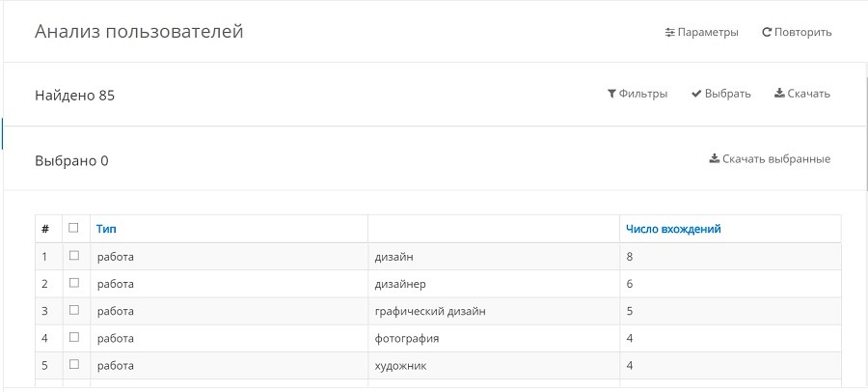
Task: Click Скачать выбранные link
Action: pyautogui.click(x=770, y=159)
